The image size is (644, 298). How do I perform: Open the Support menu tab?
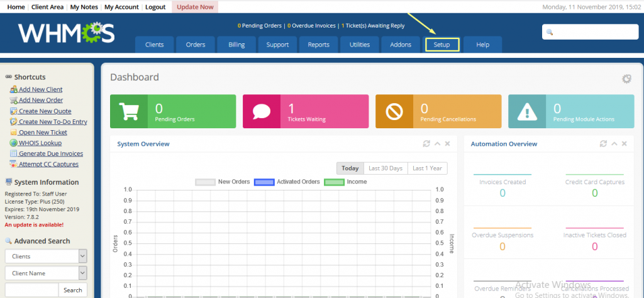click(277, 45)
